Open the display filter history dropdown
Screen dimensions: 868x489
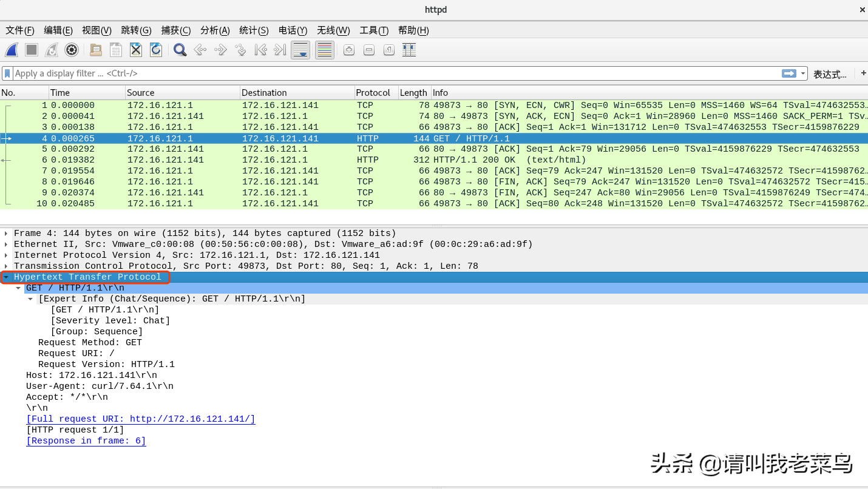tap(803, 73)
